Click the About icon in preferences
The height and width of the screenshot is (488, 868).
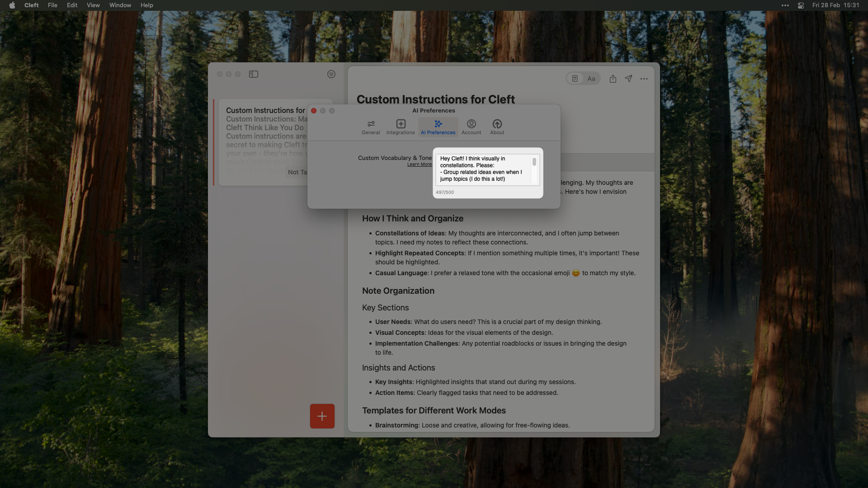[497, 127]
